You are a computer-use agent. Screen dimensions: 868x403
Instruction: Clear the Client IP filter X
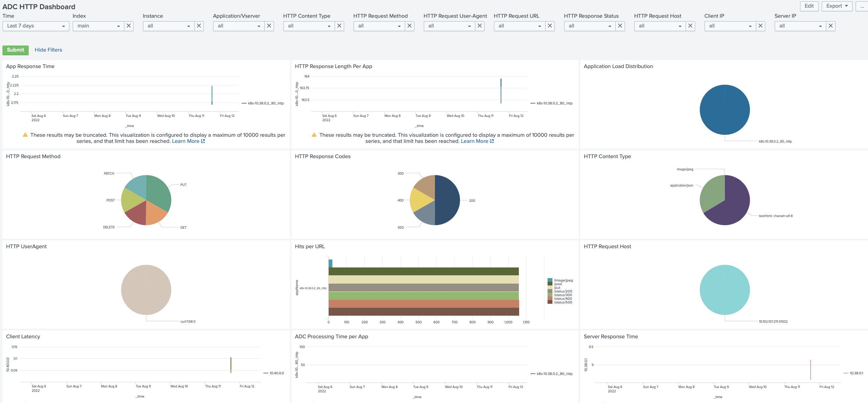pos(761,26)
